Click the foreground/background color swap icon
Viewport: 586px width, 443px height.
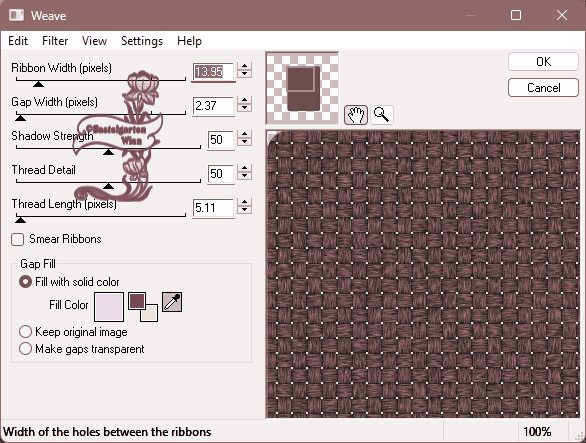coord(143,307)
